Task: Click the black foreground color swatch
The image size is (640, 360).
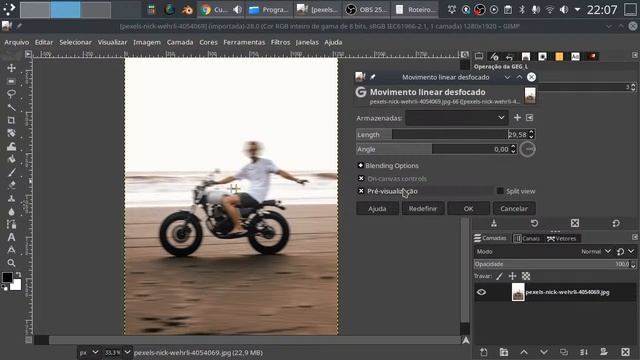Action: click(x=7, y=277)
